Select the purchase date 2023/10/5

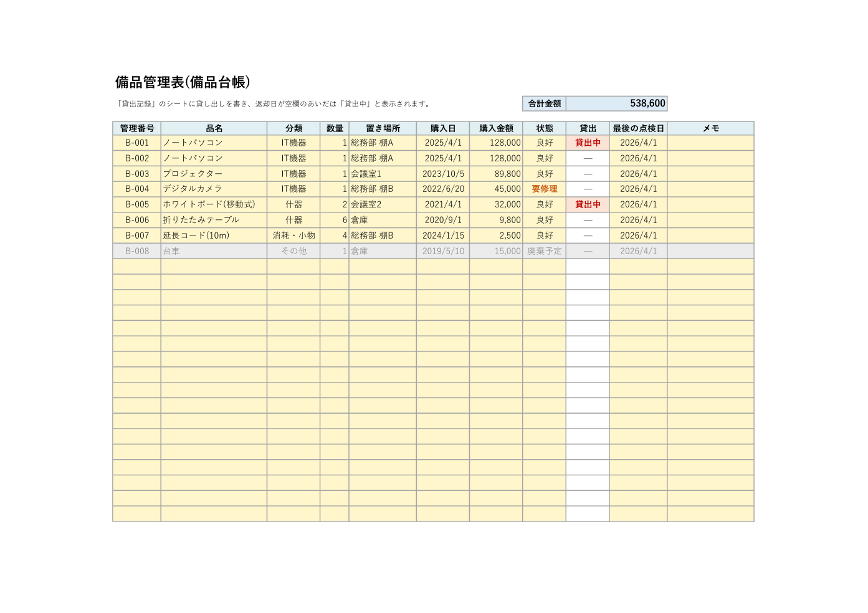pyautogui.click(x=443, y=174)
